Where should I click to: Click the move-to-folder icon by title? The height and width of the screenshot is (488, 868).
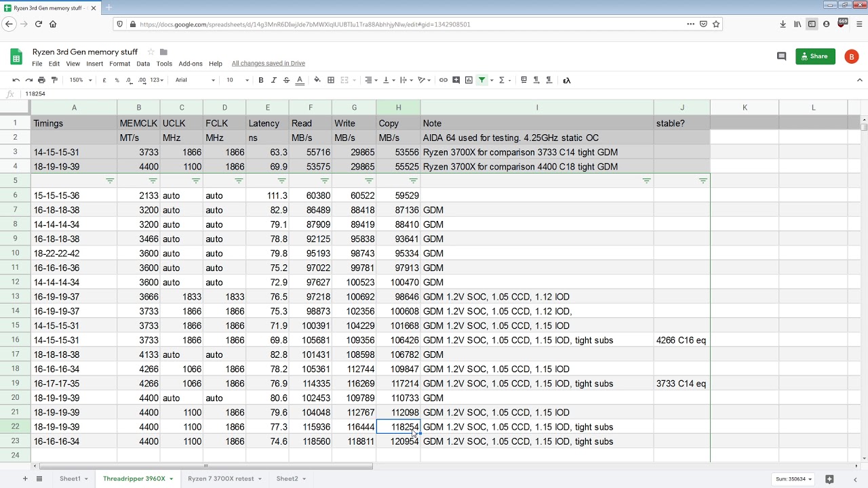(163, 52)
